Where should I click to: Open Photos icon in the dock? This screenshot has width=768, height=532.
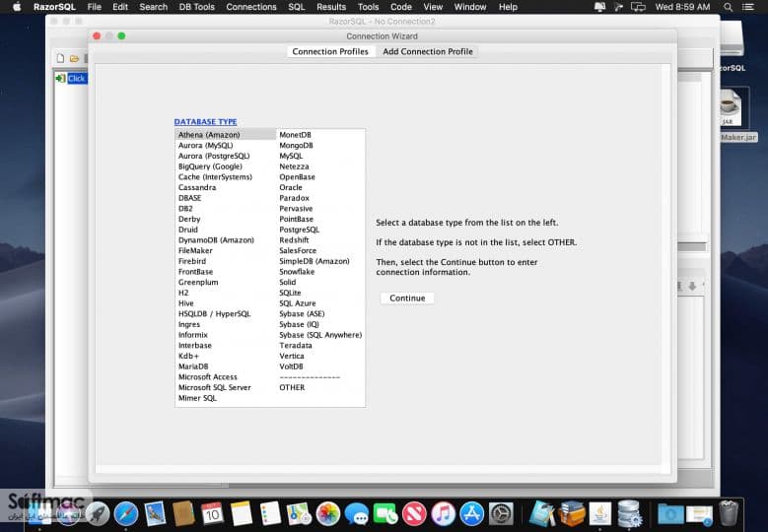point(327,514)
